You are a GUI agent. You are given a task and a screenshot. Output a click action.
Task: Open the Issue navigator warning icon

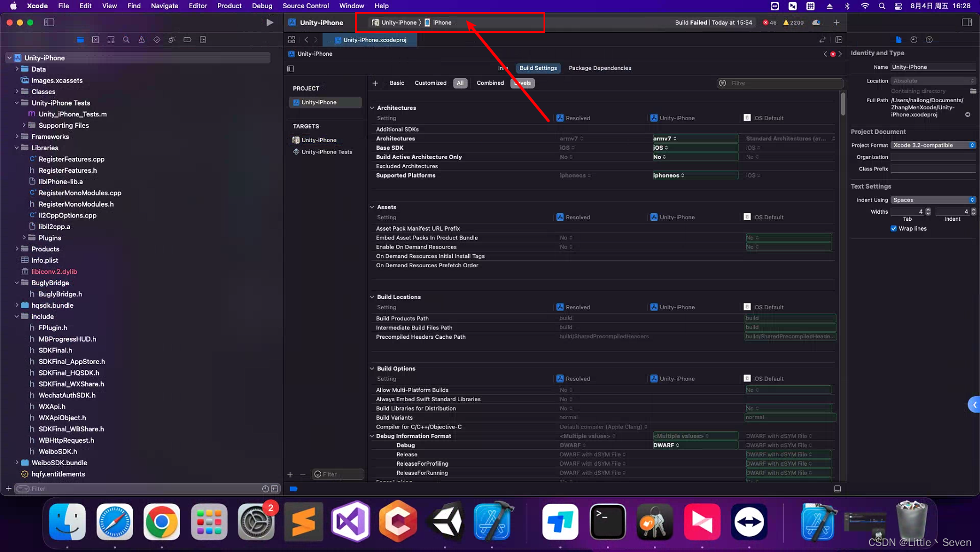(x=141, y=40)
